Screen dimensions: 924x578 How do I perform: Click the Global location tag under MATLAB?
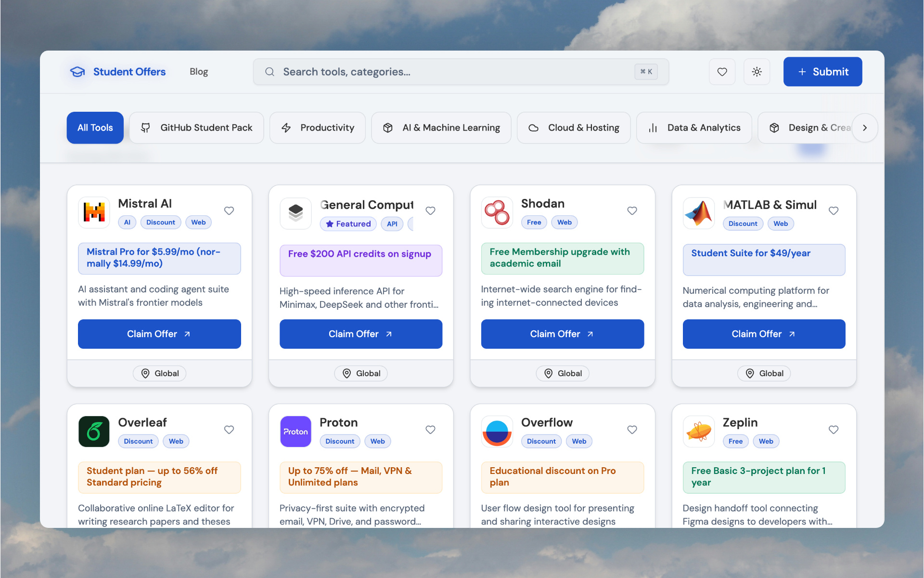pyautogui.click(x=764, y=373)
